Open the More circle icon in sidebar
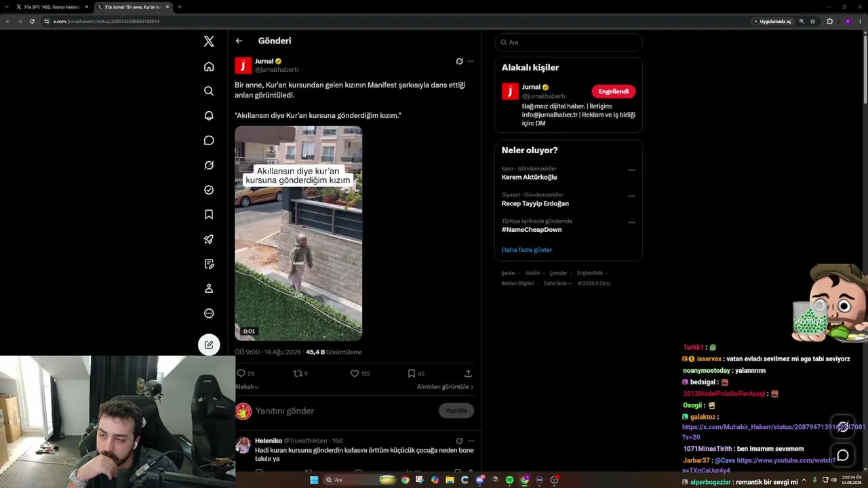The width and height of the screenshot is (868, 488). (209, 313)
